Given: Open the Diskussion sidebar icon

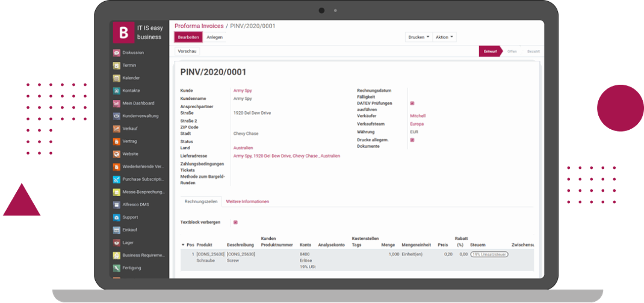Looking at the screenshot, I should 117,53.
